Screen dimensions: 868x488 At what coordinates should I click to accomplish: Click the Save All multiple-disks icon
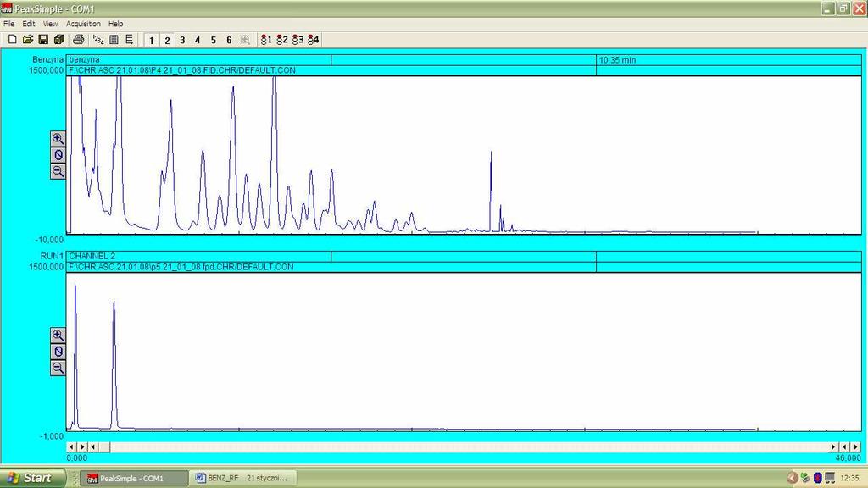point(58,39)
